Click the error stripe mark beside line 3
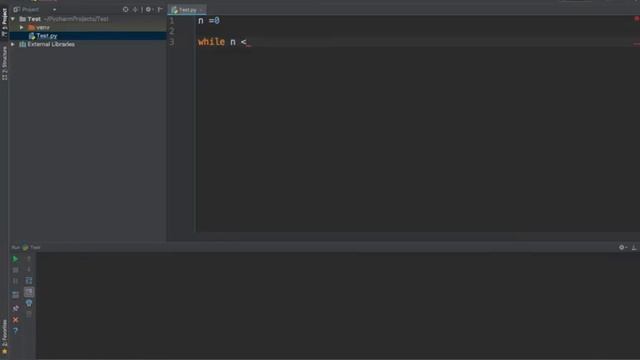 636,44
